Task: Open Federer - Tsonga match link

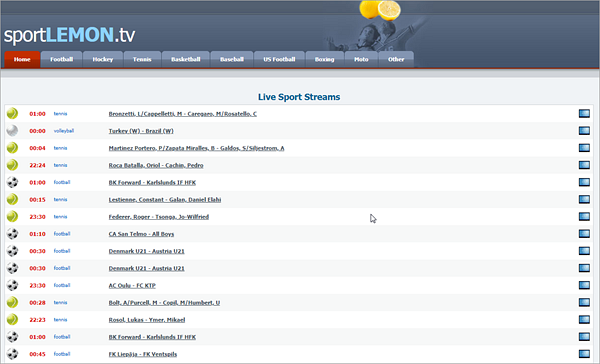Action: pyautogui.click(x=158, y=217)
